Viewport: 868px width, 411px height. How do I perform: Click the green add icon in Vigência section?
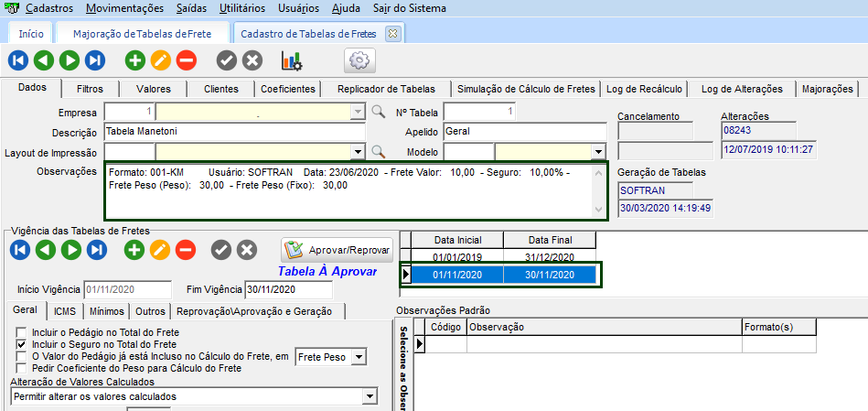click(x=134, y=250)
